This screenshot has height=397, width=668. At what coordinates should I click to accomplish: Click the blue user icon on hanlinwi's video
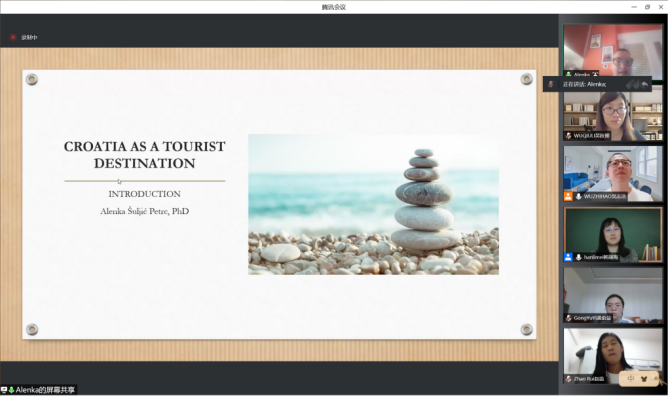(568, 257)
